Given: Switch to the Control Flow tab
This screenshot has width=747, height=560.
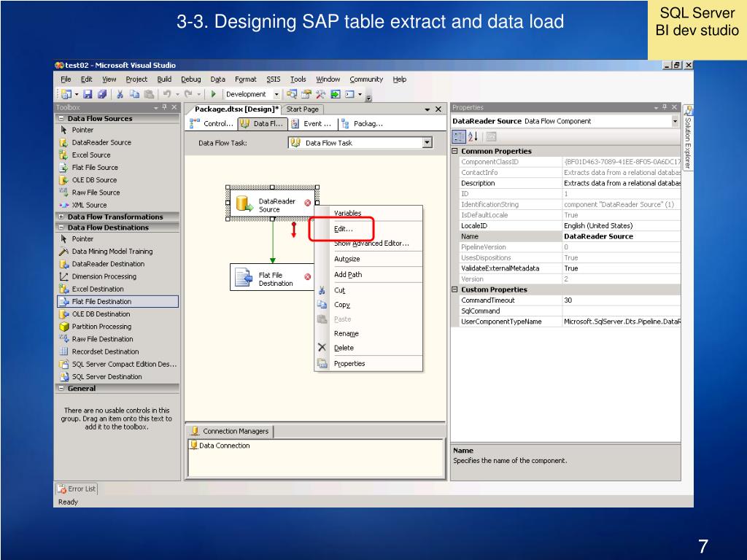Looking at the screenshot, I should click(x=212, y=124).
